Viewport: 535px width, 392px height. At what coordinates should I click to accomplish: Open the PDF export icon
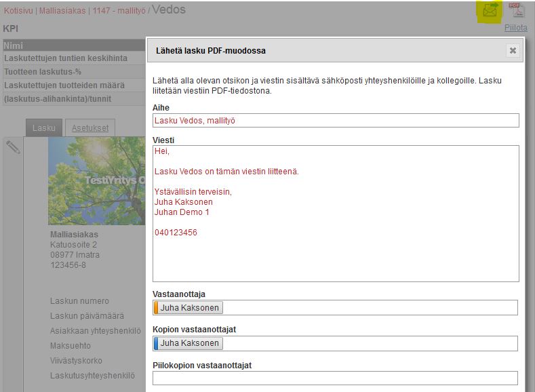click(516, 10)
